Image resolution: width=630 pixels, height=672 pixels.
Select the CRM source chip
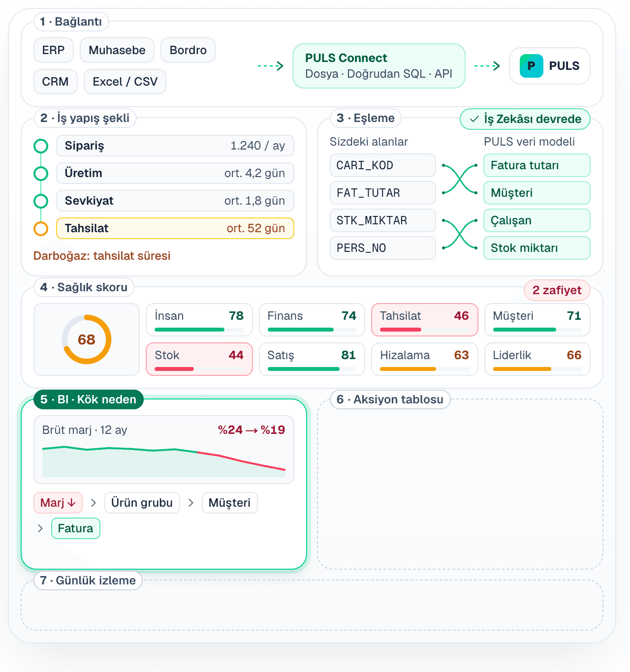coord(56,82)
